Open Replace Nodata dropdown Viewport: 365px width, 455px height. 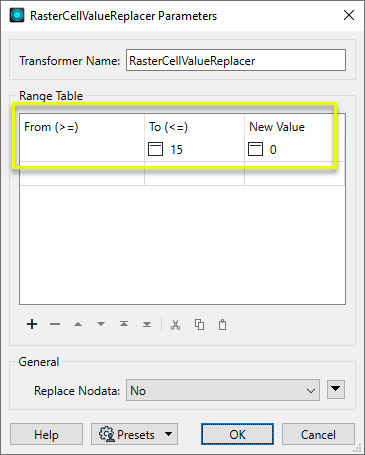[223, 390]
